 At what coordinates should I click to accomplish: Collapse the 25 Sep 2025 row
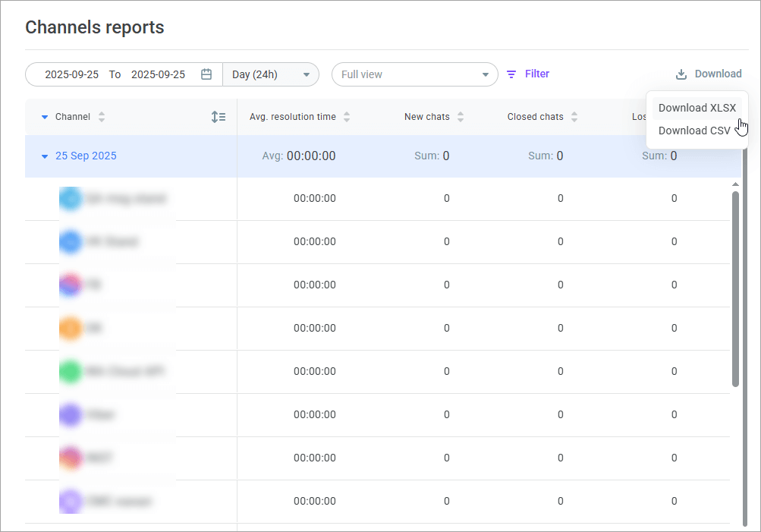[45, 156]
